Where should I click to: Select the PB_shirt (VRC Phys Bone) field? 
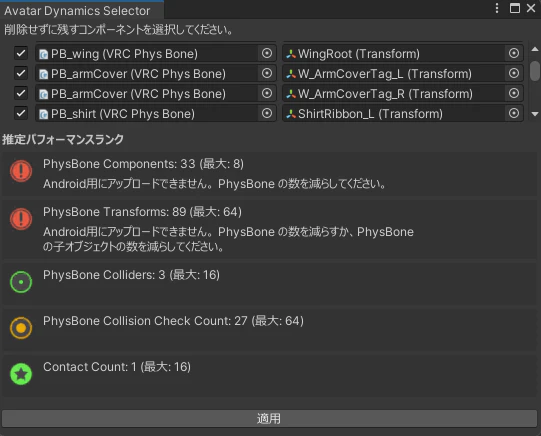[x=156, y=113]
